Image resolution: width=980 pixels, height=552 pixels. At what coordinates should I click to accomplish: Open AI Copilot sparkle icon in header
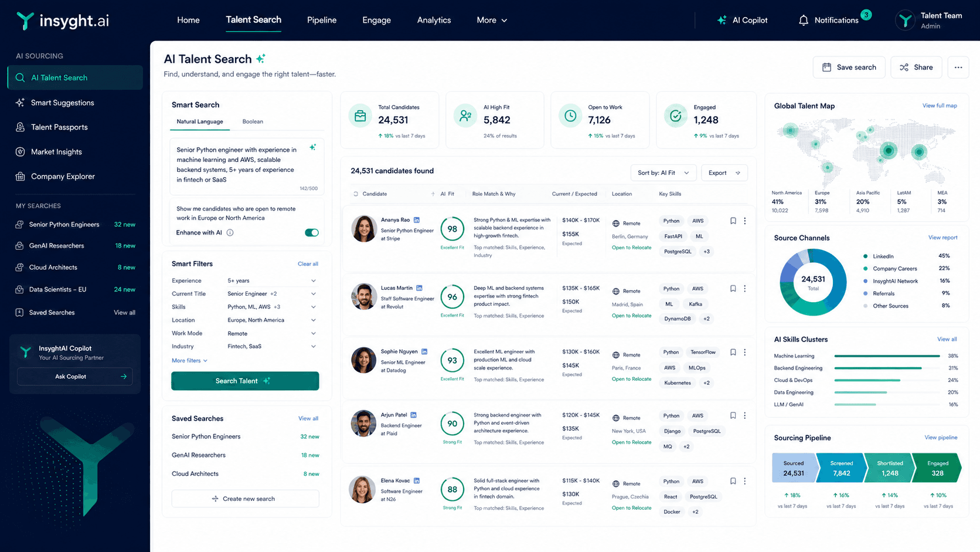pyautogui.click(x=722, y=20)
